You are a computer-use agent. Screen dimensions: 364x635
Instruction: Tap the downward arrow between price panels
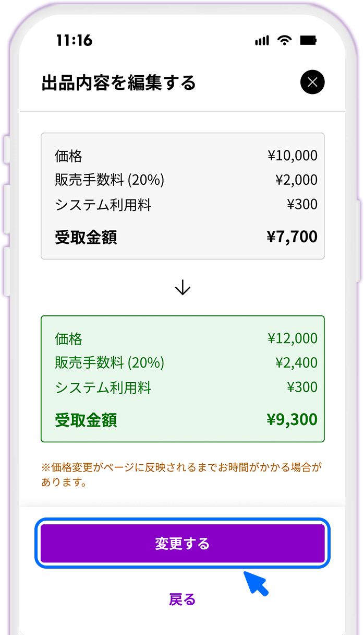click(182, 286)
